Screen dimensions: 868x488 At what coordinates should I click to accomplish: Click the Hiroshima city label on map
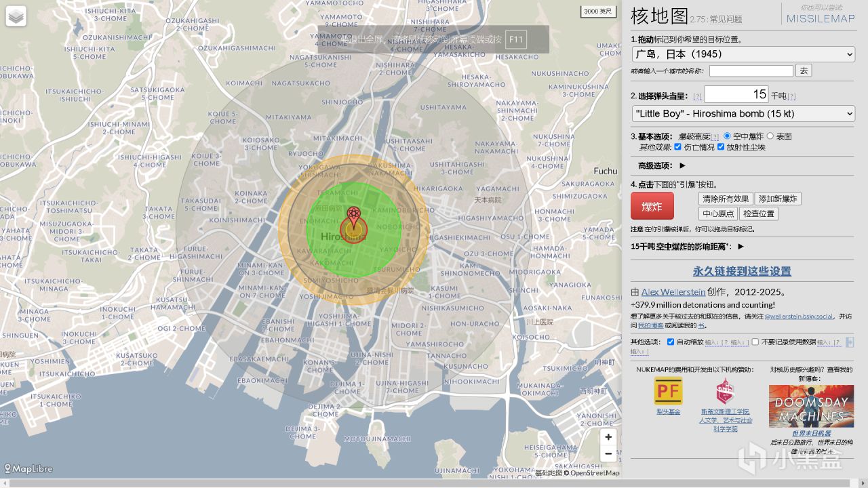342,237
